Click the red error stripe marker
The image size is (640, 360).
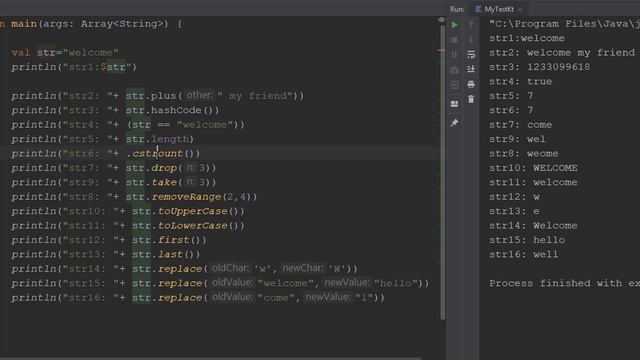pyautogui.click(x=441, y=51)
